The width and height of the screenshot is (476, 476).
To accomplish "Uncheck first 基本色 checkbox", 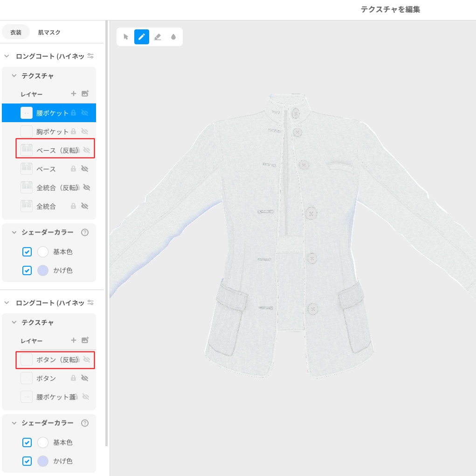I will coord(27,252).
